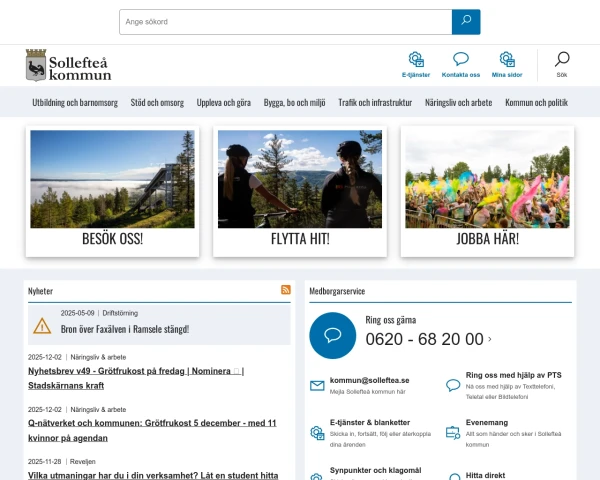Click the blue phone chat circle icon

[x=333, y=335]
